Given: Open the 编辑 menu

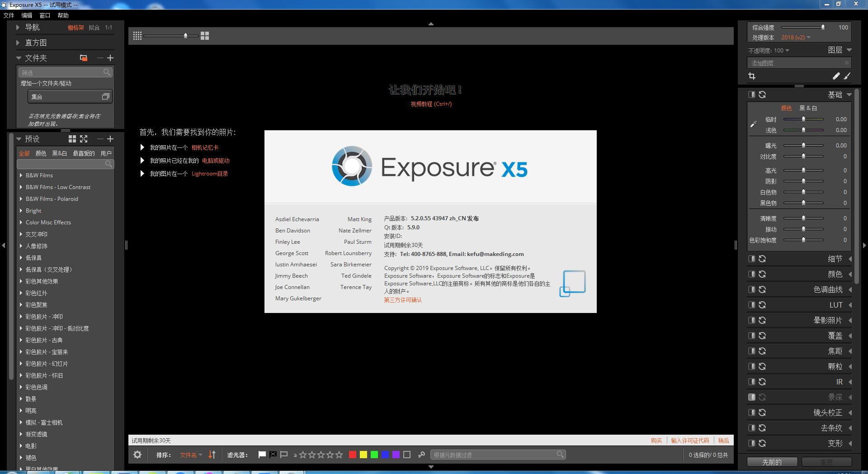Looking at the screenshot, I should (x=27, y=15).
